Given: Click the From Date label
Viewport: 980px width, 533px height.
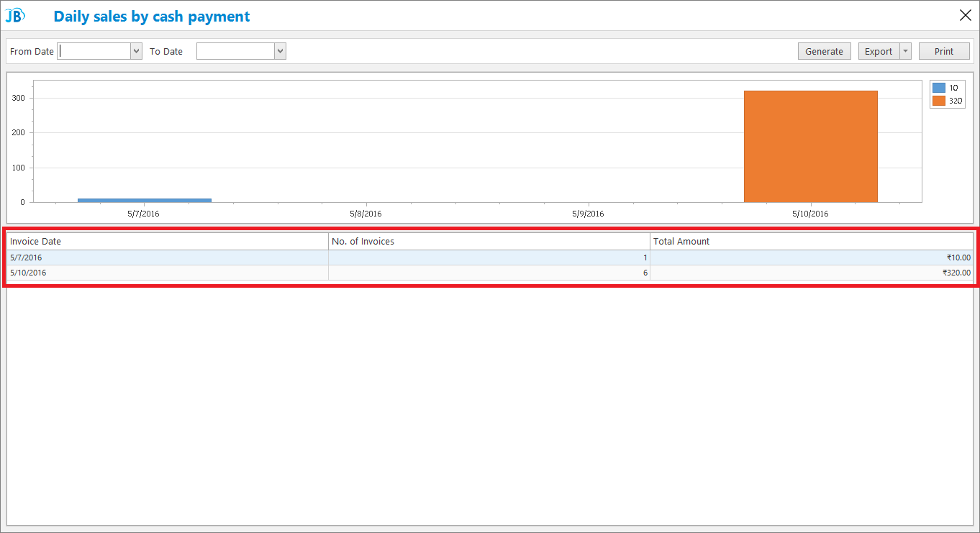Looking at the screenshot, I should (32, 52).
